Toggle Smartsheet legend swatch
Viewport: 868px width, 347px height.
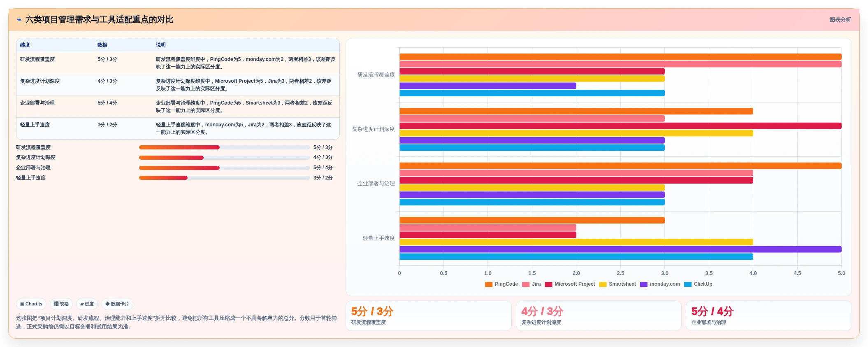(603, 284)
